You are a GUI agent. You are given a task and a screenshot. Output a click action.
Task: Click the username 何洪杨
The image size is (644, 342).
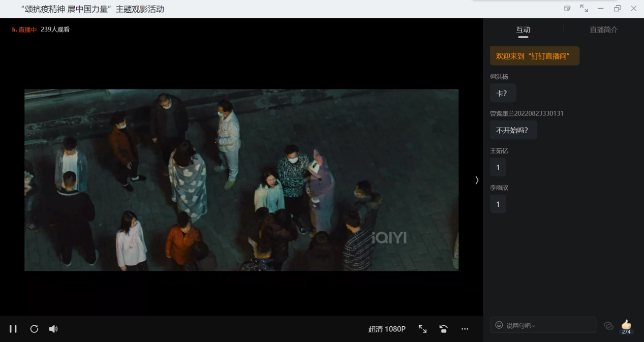(499, 77)
